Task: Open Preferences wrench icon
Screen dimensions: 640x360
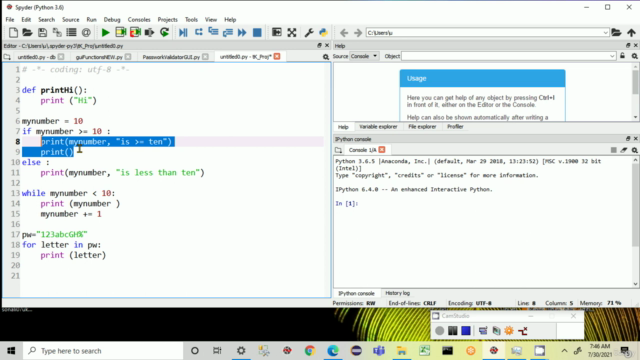Action: [309, 33]
